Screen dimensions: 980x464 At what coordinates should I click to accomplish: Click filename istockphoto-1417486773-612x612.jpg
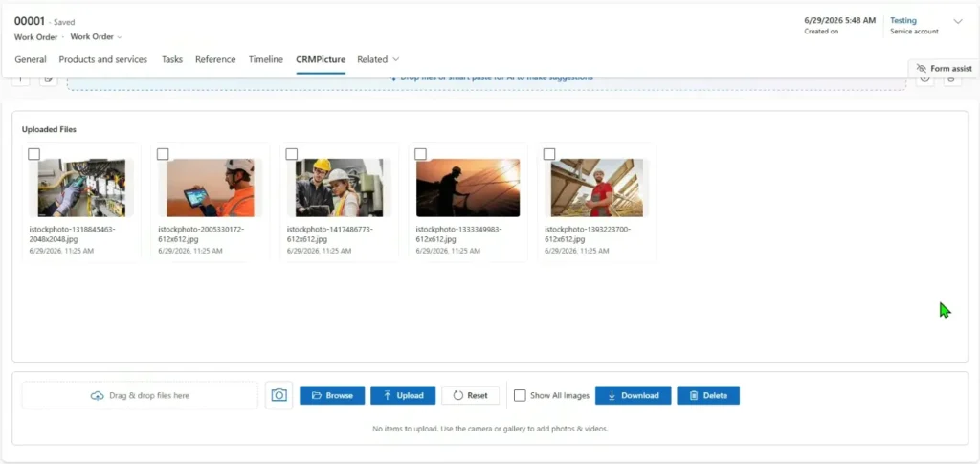click(x=330, y=234)
